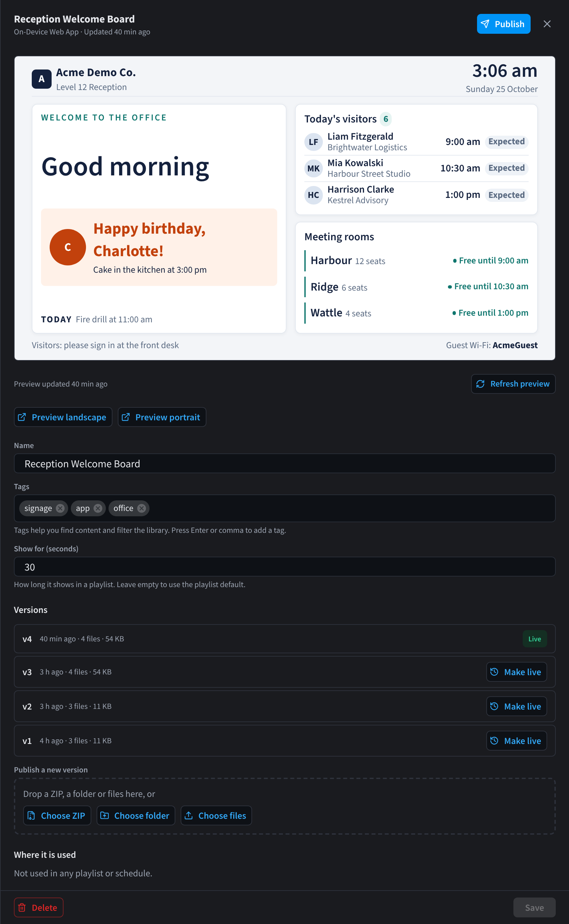Remove the office tag
Screen dimensions: 569x924
click(142, 508)
